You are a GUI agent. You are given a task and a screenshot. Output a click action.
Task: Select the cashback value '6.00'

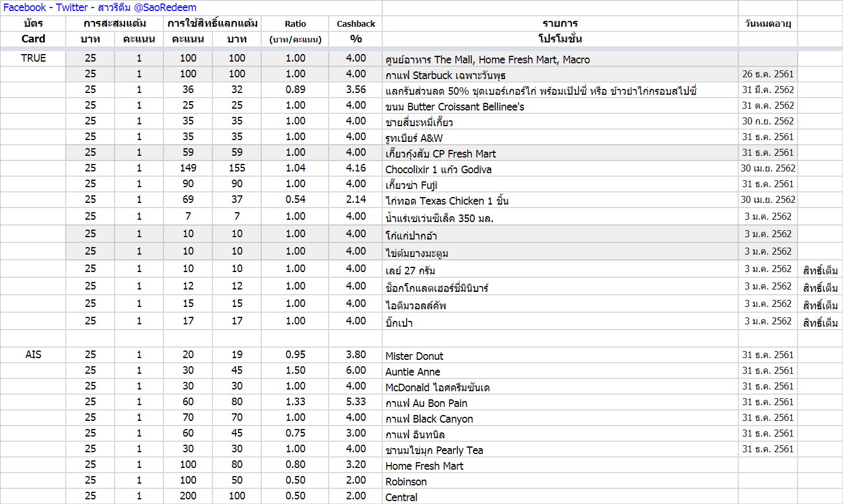pyautogui.click(x=356, y=370)
